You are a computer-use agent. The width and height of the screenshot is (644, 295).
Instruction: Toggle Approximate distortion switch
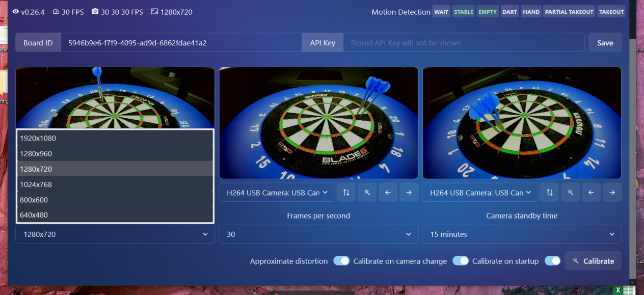point(341,261)
